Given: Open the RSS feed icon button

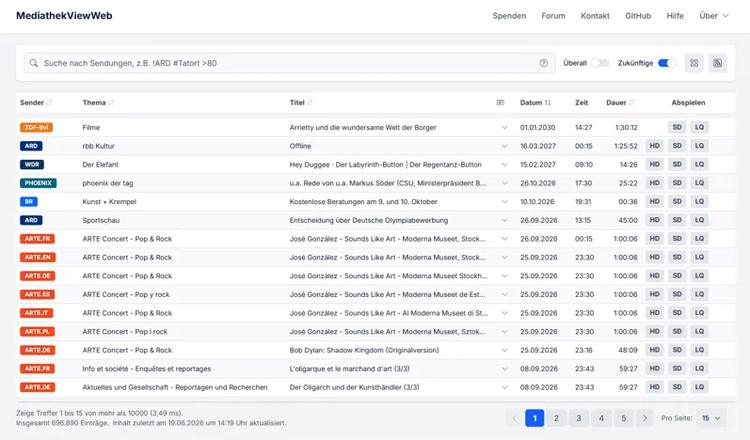Looking at the screenshot, I should pyautogui.click(x=717, y=63).
